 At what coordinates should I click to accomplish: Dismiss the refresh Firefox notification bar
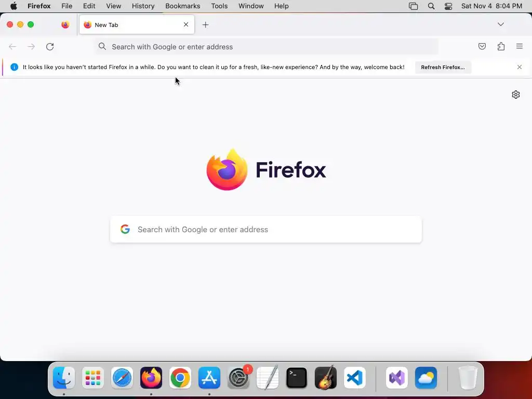(520, 67)
